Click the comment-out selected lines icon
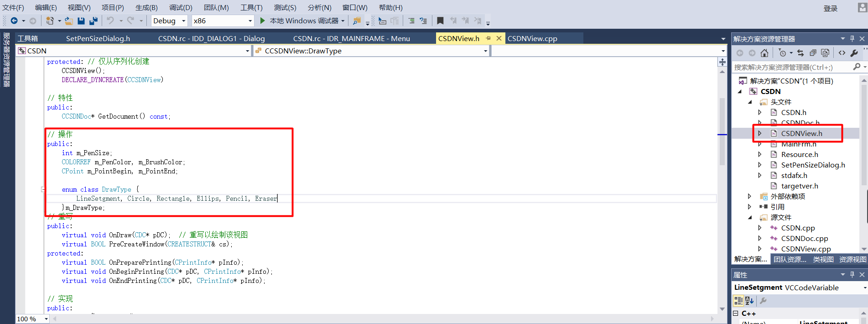 tap(411, 21)
